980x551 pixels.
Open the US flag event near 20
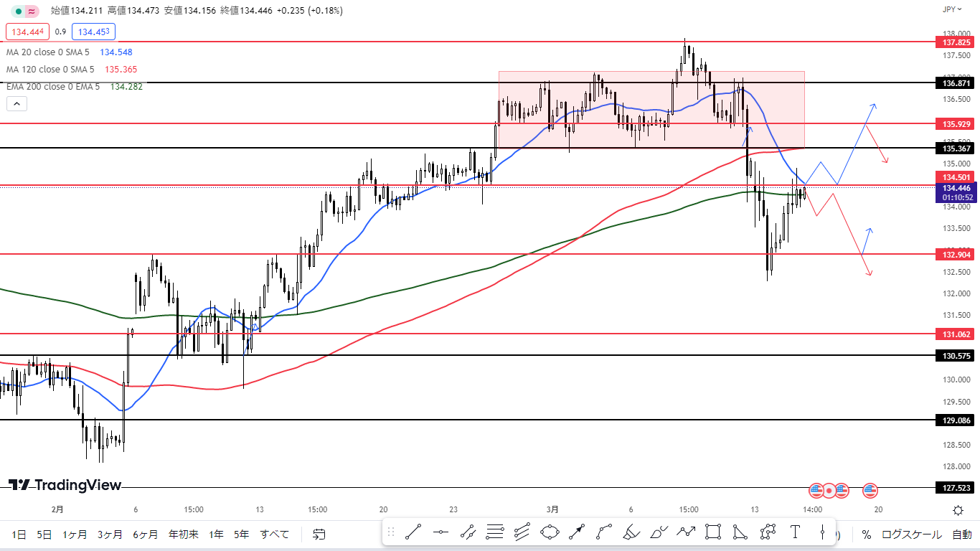(x=870, y=491)
